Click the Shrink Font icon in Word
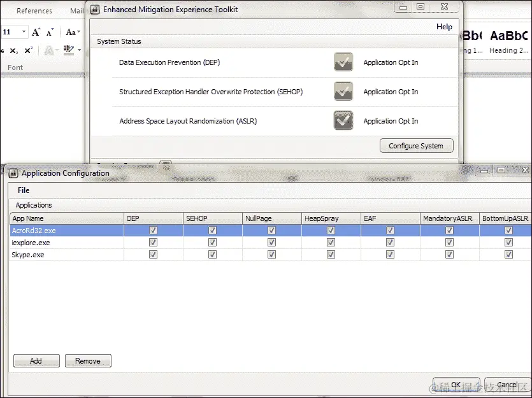The height and width of the screenshot is (398, 532). coord(50,32)
